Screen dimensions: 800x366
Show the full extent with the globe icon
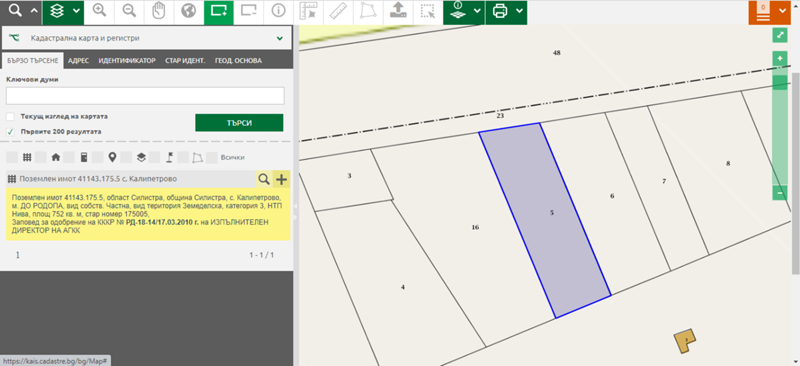click(x=189, y=11)
